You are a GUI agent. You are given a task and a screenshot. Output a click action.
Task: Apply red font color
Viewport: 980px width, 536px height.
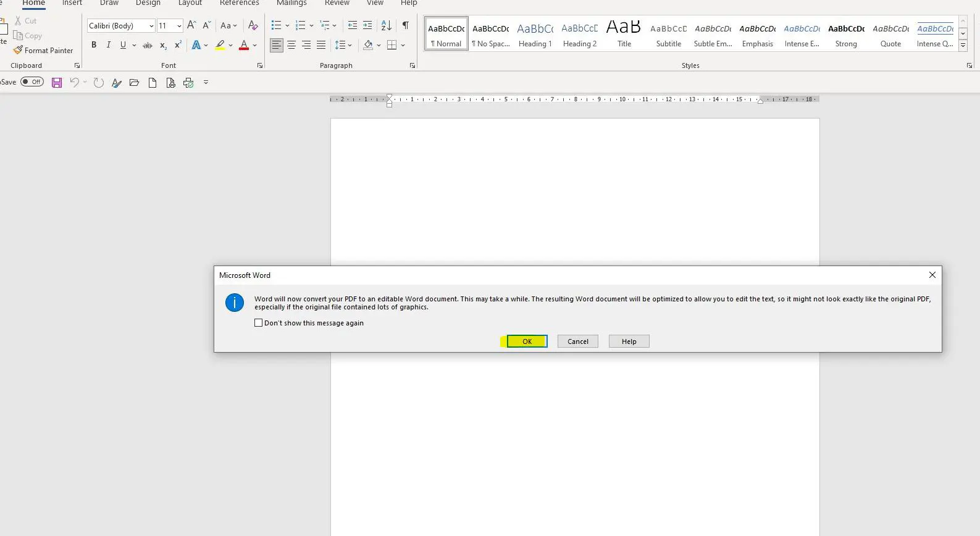click(x=244, y=45)
